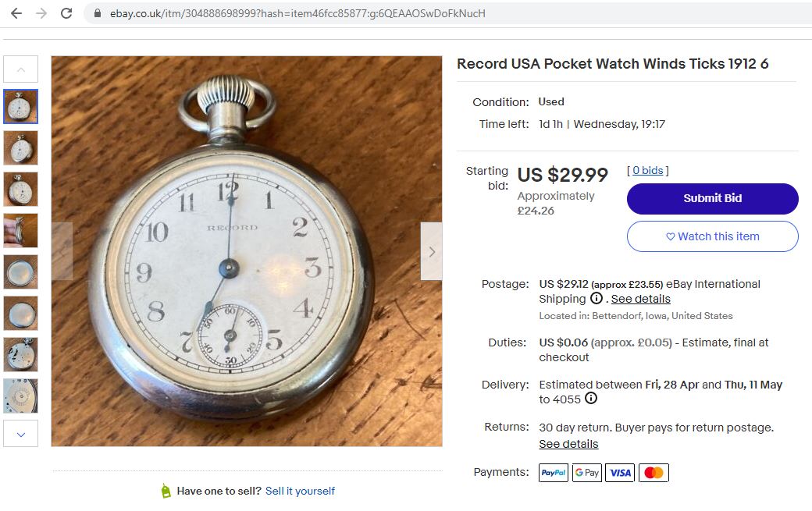The image size is (812, 511).
Task: Click the browser address bar URL
Action: click(297, 13)
